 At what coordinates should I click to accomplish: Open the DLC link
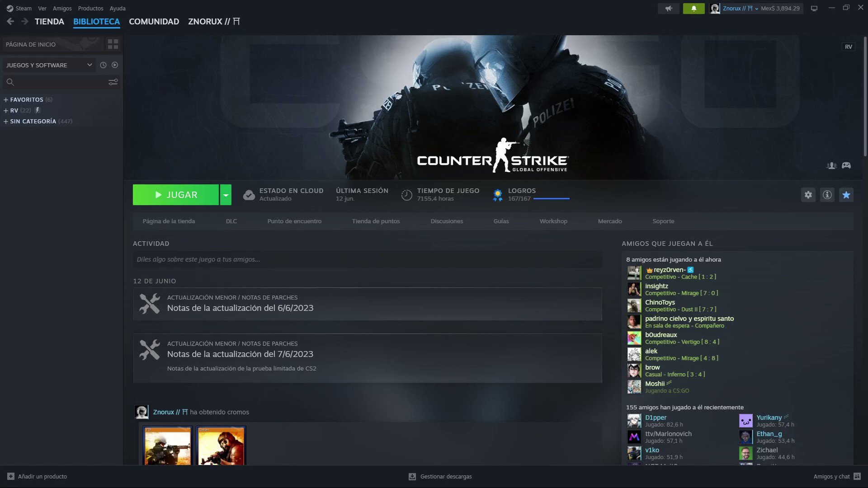coord(231,221)
